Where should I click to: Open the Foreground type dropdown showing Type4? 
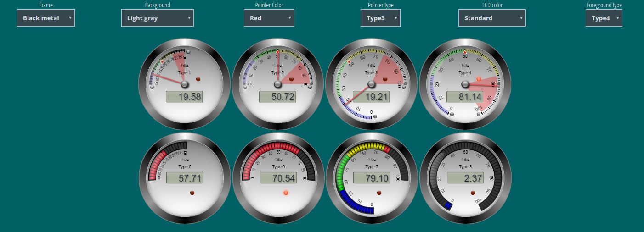pyautogui.click(x=604, y=18)
